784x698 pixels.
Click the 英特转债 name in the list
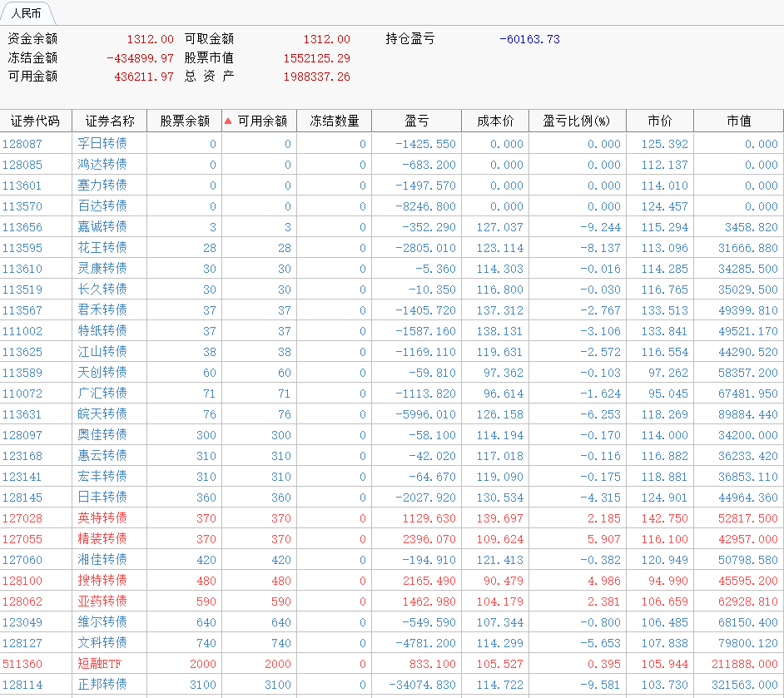click(102, 517)
